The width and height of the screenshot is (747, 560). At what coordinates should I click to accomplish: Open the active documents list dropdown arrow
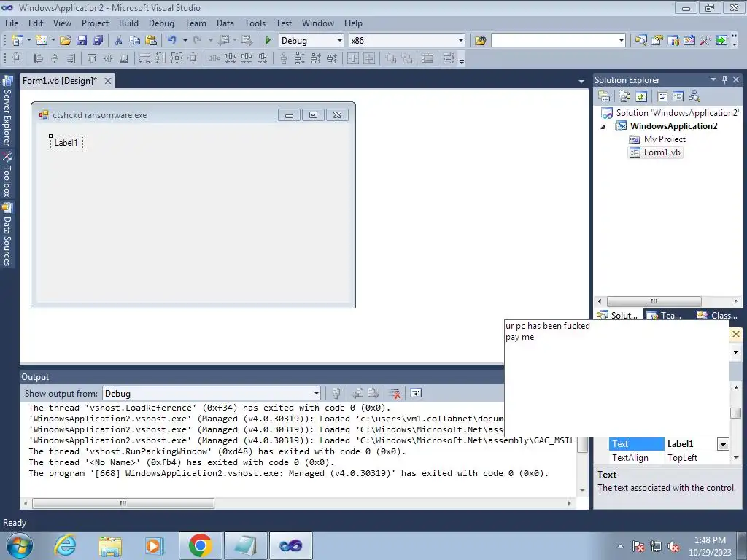(581, 82)
